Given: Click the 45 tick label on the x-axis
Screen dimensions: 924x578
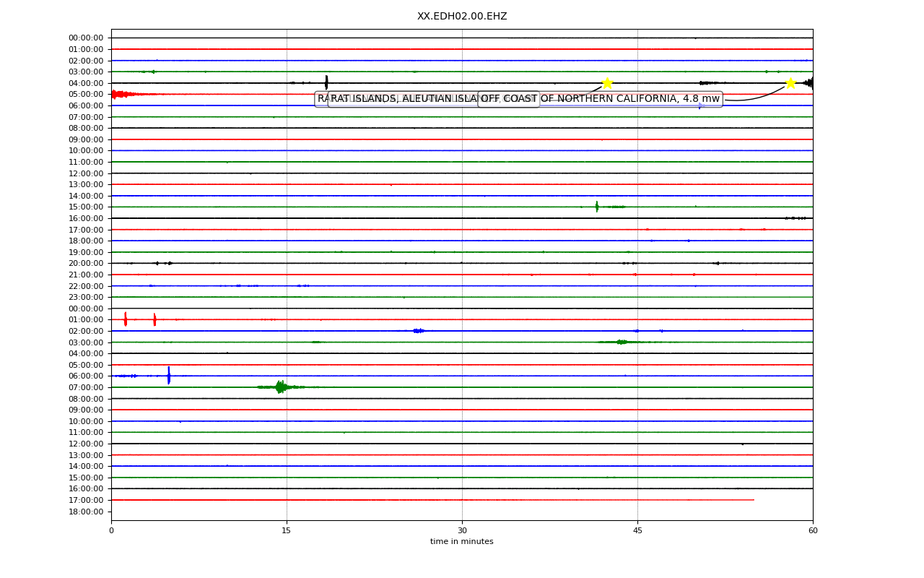Looking at the screenshot, I should tap(637, 531).
